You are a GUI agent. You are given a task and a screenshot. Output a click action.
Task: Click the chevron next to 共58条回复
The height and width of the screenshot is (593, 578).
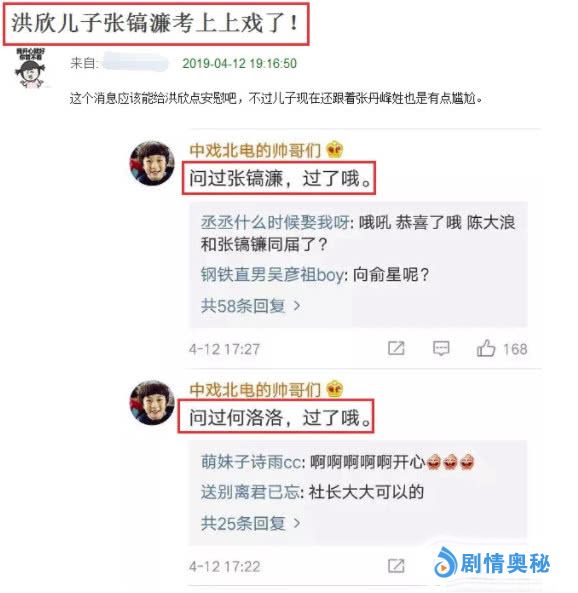[297, 306]
